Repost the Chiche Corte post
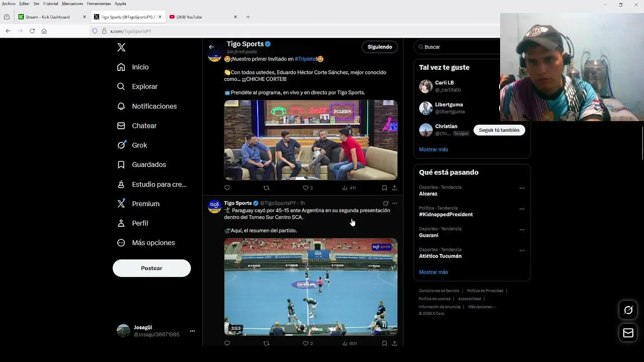644x362 pixels. 267,188
